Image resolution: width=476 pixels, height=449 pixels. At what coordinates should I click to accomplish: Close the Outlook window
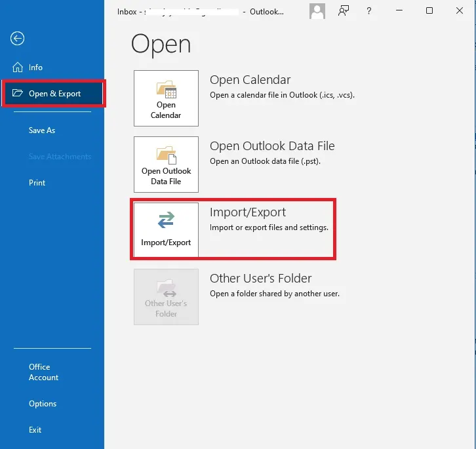click(458, 11)
